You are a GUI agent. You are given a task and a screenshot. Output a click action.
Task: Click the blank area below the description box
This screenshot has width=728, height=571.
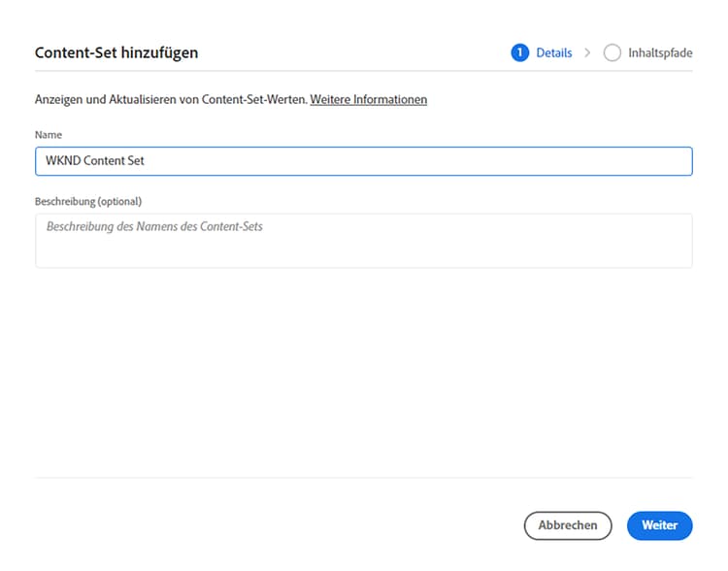pyautogui.click(x=363, y=369)
